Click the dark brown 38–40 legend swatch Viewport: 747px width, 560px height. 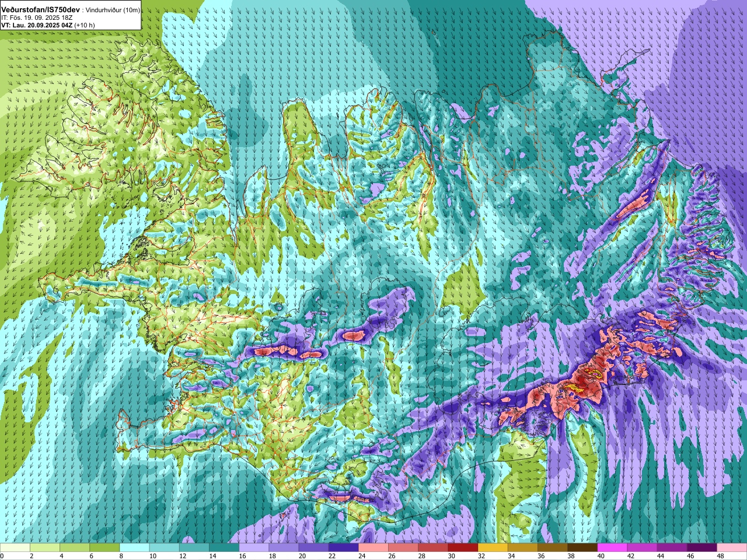point(582,548)
